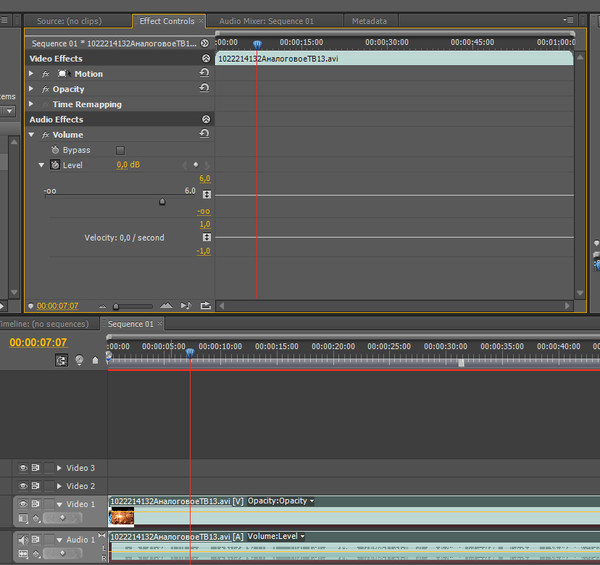This screenshot has height=565, width=600.
Task: Toggle sync lock for Video 1
Action: pos(35,504)
